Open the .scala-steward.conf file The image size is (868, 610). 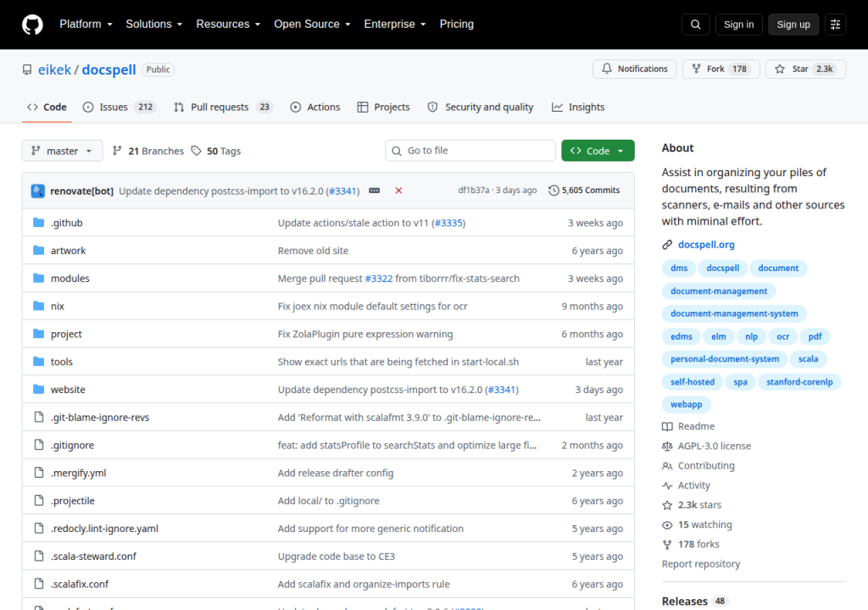pos(93,557)
